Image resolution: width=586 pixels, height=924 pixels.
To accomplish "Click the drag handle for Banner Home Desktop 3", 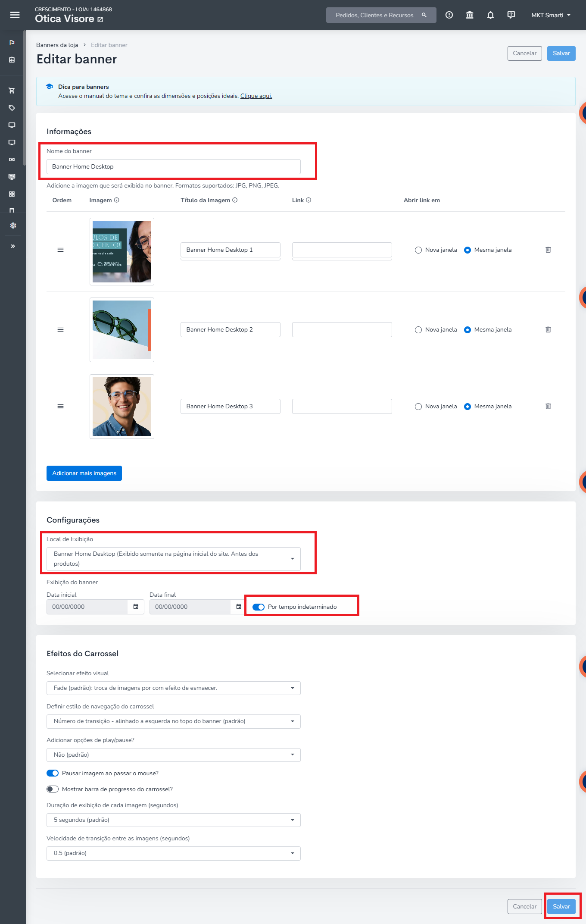I will (x=60, y=406).
